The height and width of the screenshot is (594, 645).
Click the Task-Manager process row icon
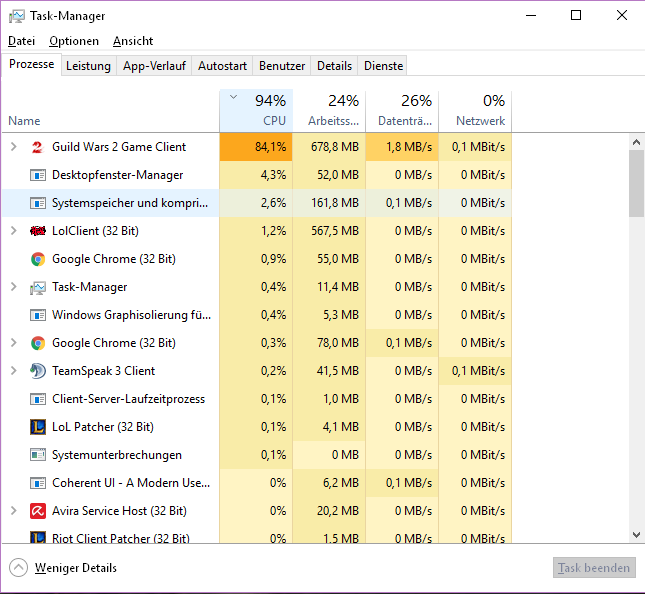coord(38,287)
